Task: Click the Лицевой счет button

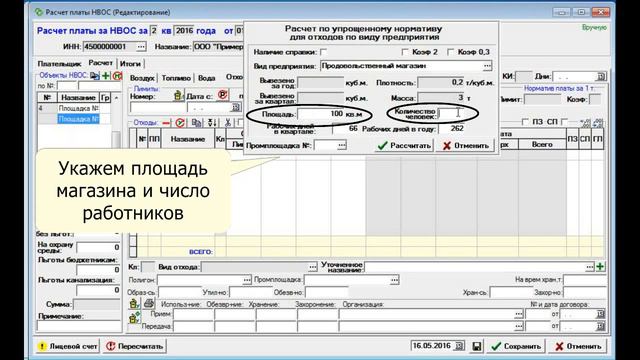Action: [x=68, y=346]
